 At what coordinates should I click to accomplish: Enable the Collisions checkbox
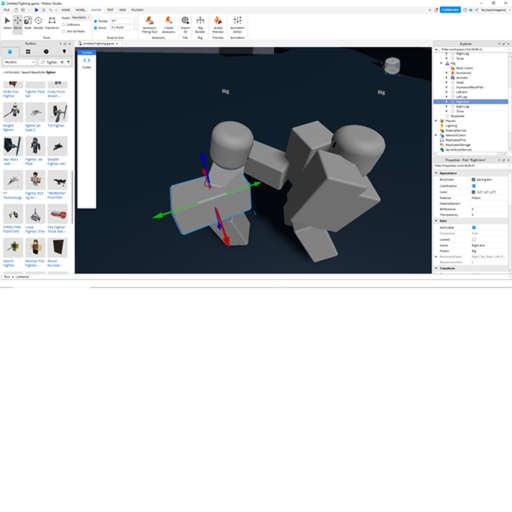[64, 25]
